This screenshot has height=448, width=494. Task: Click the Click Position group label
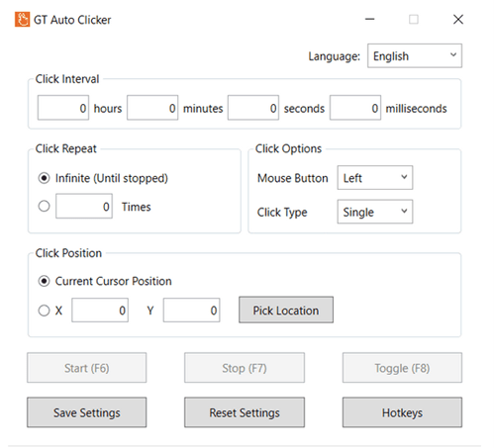(68, 253)
